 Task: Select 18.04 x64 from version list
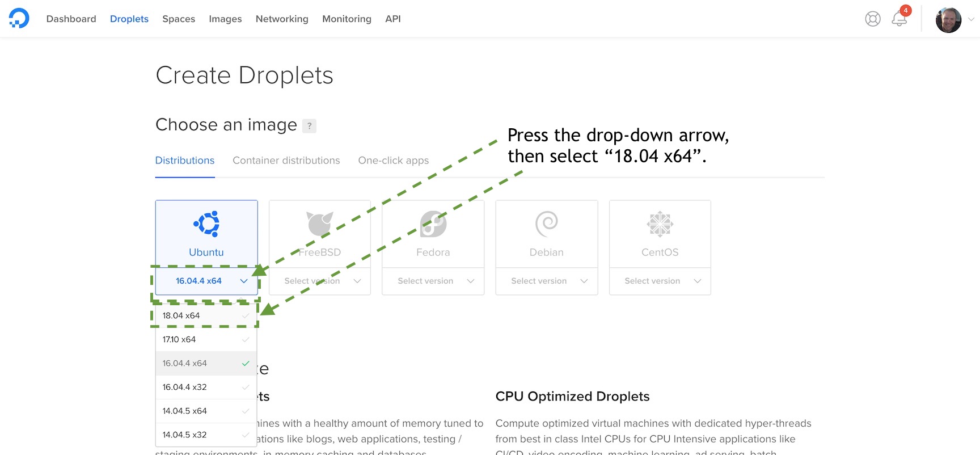(181, 315)
